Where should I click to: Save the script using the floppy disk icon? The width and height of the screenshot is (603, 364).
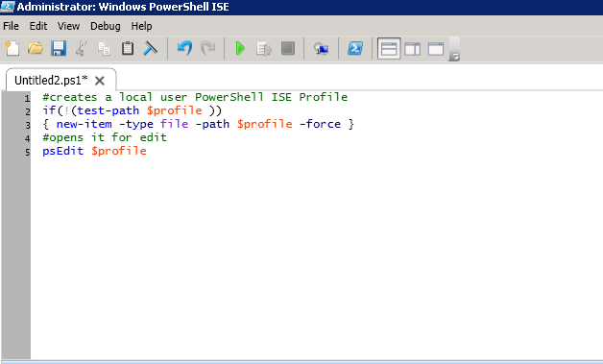(x=58, y=48)
